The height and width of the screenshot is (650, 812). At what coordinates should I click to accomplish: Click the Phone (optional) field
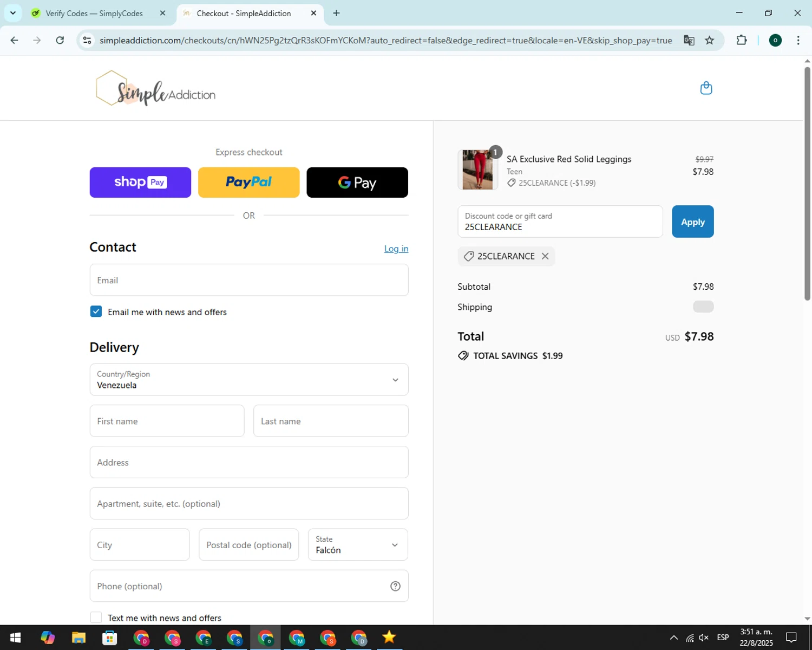tap(249, 586)
